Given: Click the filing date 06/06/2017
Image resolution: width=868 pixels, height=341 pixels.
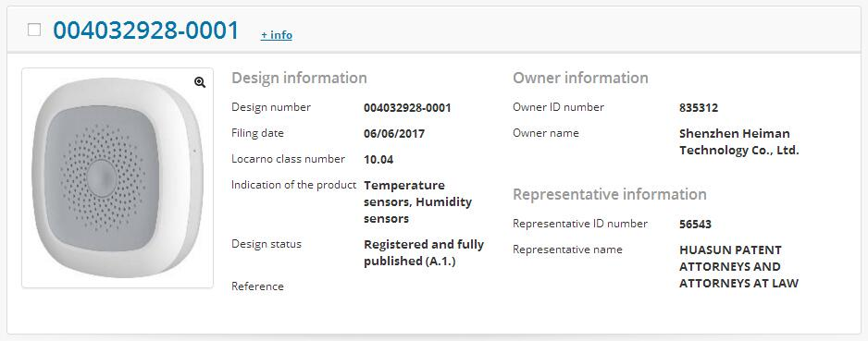Looking at the screenshot, I should [x=394, y=134].
